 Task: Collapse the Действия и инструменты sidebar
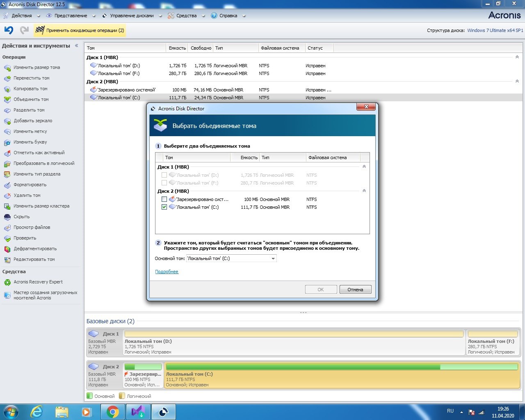(x=76, y=46)
